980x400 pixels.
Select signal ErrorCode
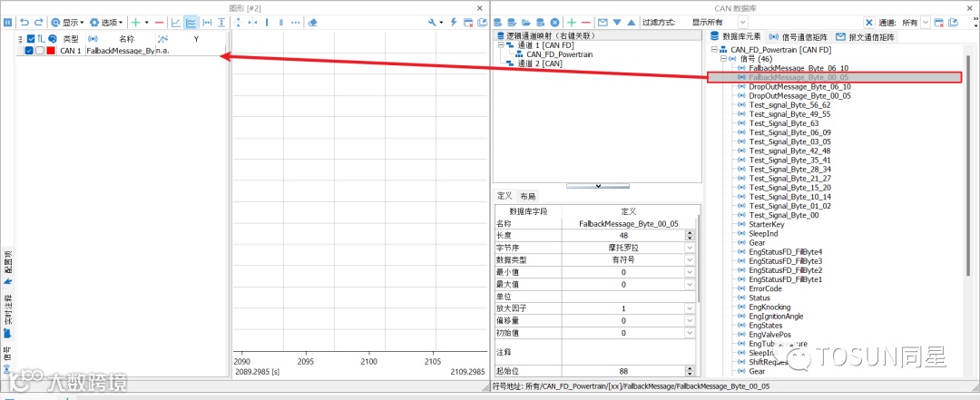coord(765,288)
